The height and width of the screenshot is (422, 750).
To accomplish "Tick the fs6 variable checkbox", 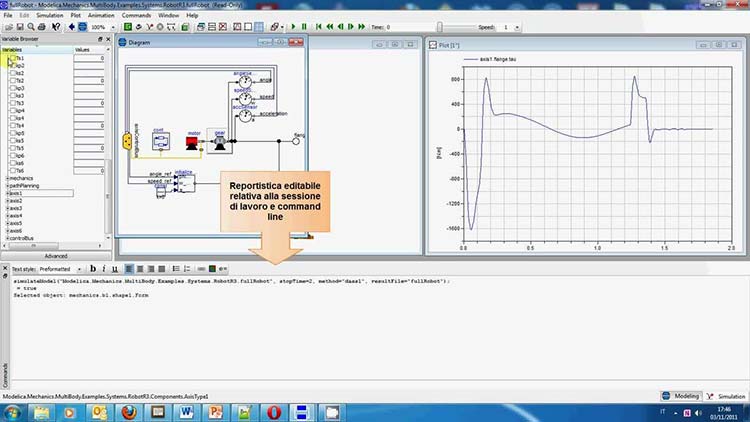I will (x=13, y=170).
